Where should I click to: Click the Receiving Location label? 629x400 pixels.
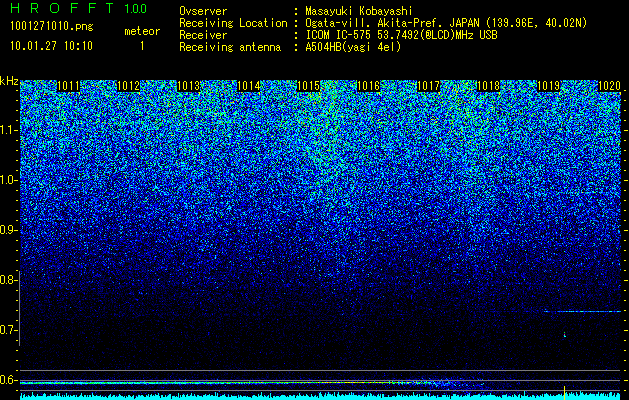point(233,23)
